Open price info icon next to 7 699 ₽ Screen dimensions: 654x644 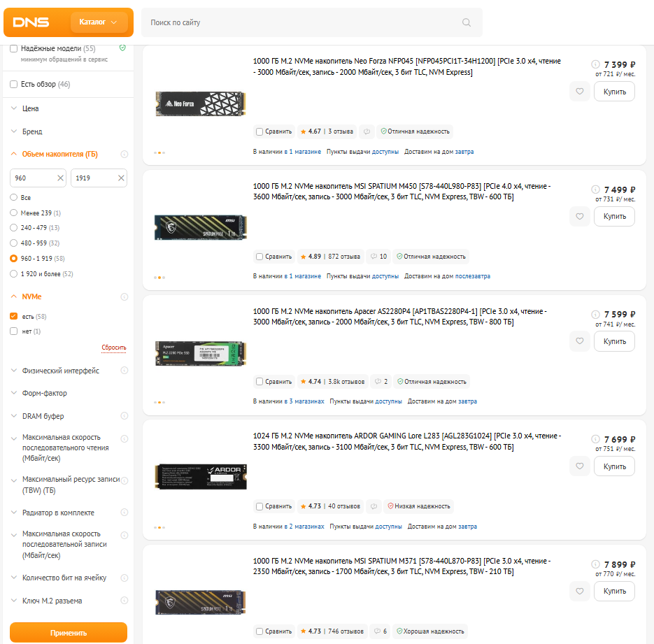596,439
